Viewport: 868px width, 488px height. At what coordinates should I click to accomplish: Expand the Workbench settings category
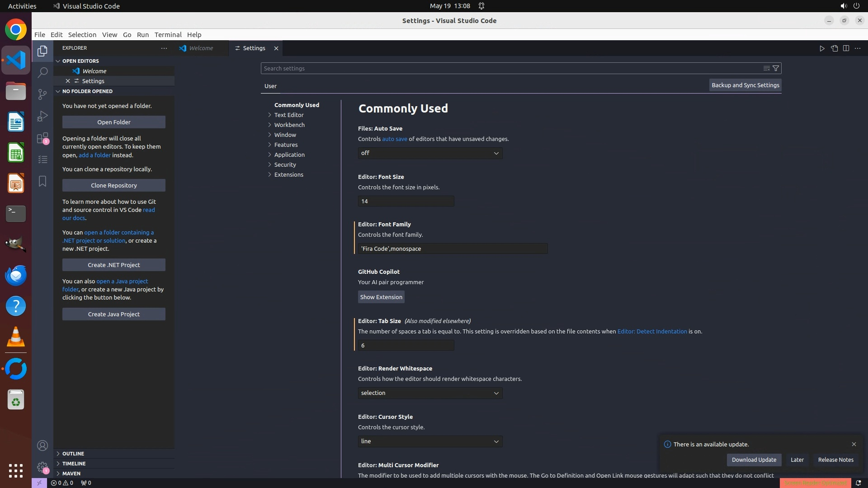[x=289, y=125]
